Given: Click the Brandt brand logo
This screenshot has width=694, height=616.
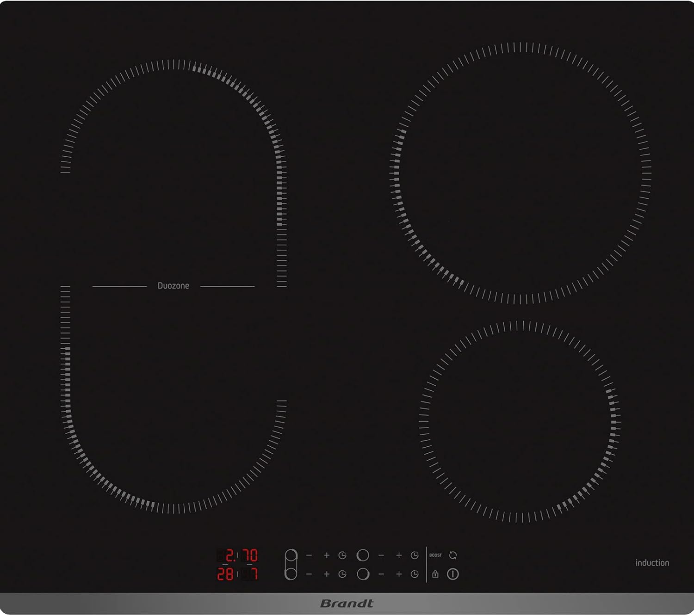Looking at the screenshot, I should [347, 603].
